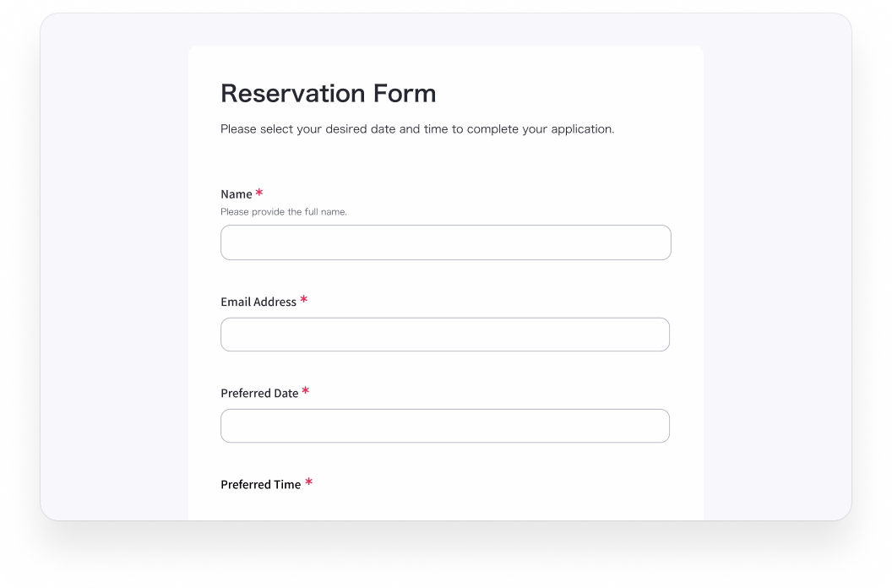
Task: Click the "Name" field label
Action: point(237,194)
